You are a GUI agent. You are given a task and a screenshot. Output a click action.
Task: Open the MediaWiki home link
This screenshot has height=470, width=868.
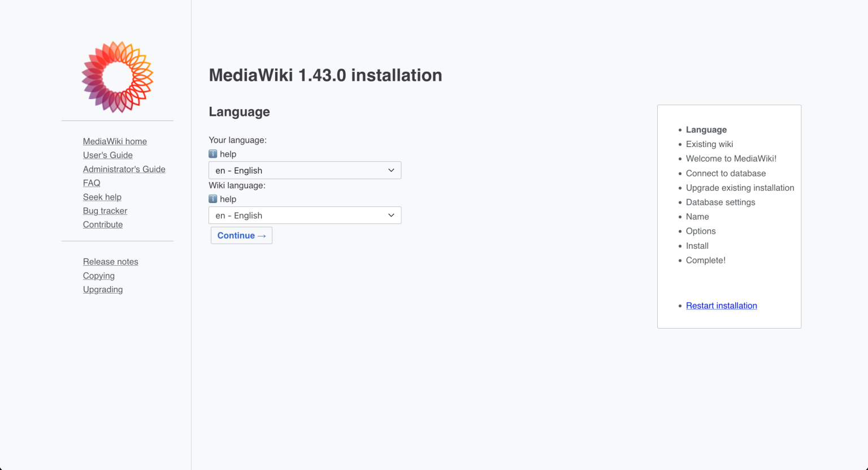tap(115, 141)
